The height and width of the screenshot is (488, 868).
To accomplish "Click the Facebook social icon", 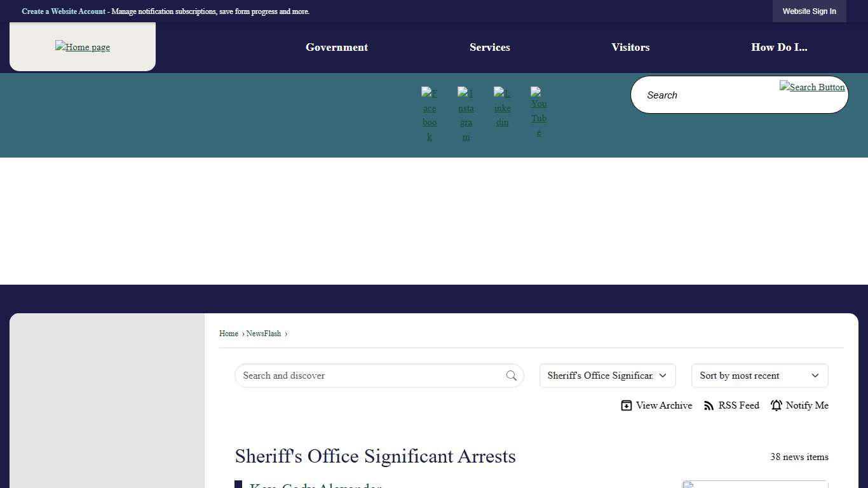I will coord(430,114).
